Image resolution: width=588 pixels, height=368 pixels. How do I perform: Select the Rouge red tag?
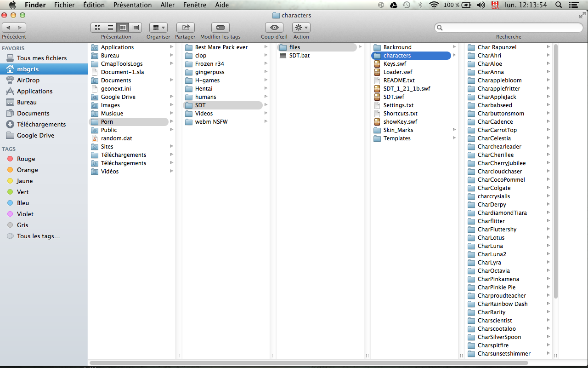click(26, 159)
